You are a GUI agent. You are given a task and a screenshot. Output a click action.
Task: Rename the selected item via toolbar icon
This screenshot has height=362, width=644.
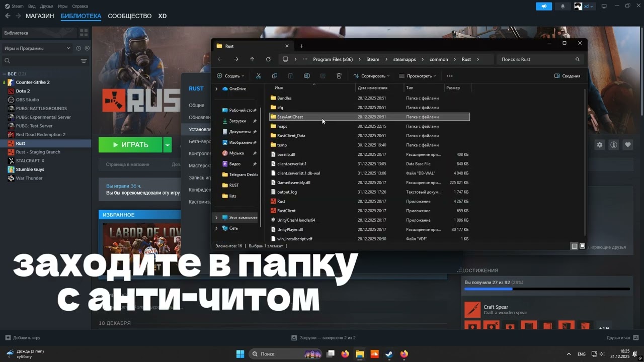307,76
